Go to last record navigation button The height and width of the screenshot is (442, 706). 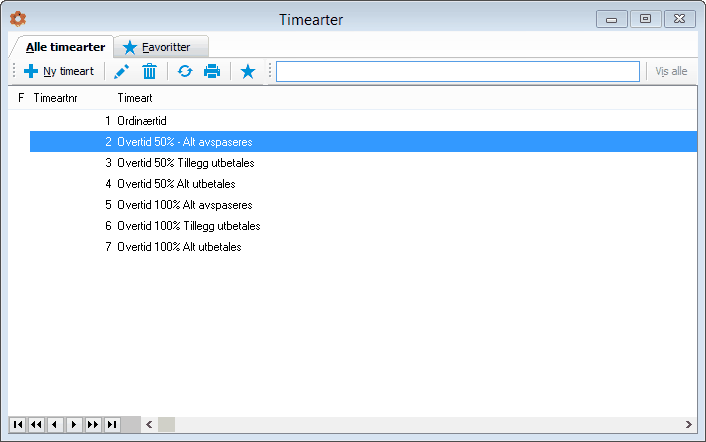click(112, 424)
